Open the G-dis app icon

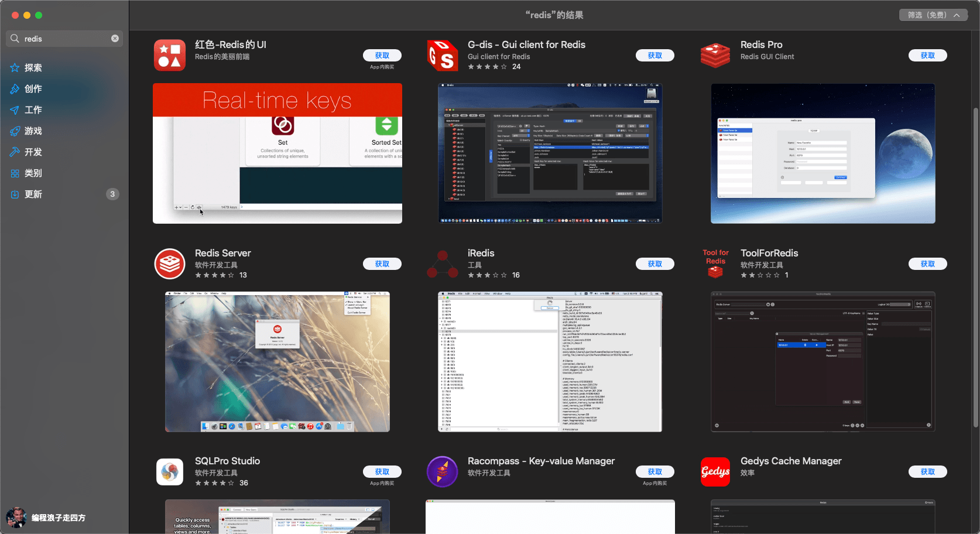[x=443, y=55]
